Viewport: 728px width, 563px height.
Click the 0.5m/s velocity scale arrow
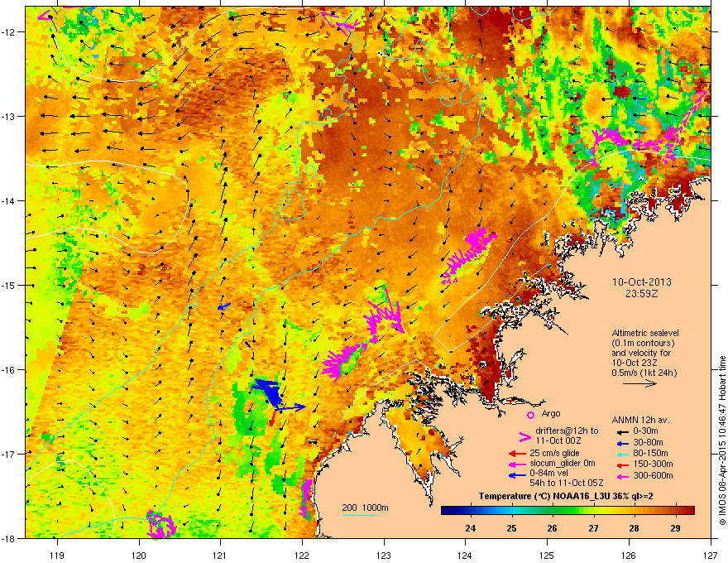coord(639,383)
